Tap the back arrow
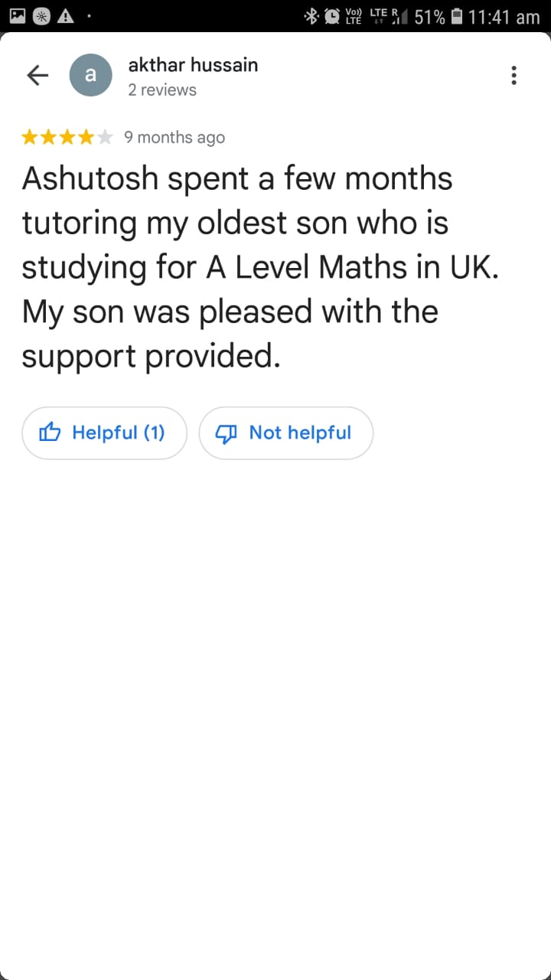Screen dimensions: 551x980 (x=37, y=75)
